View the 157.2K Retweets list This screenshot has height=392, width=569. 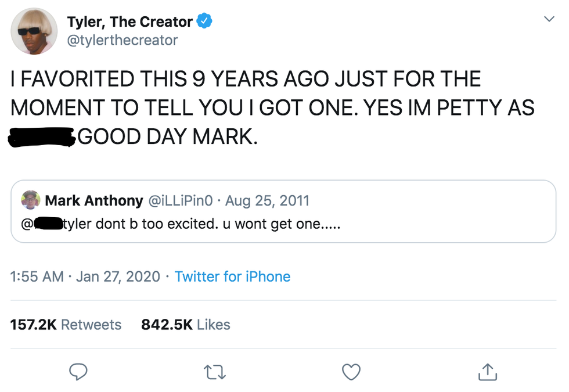66,325
